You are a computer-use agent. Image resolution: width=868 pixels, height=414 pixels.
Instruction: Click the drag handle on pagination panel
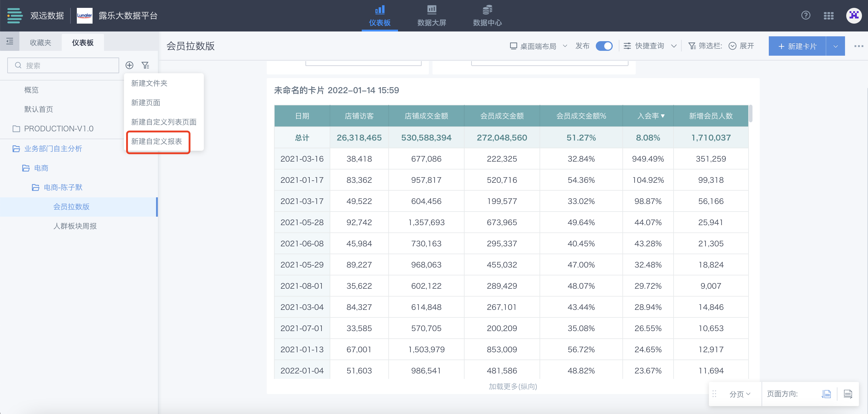coord(714,394)
